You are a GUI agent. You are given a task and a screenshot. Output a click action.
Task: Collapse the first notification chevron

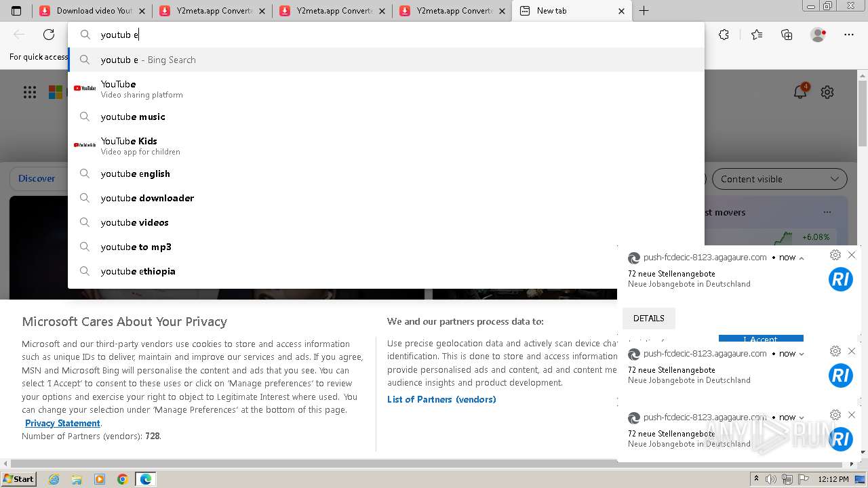(802, 258)
